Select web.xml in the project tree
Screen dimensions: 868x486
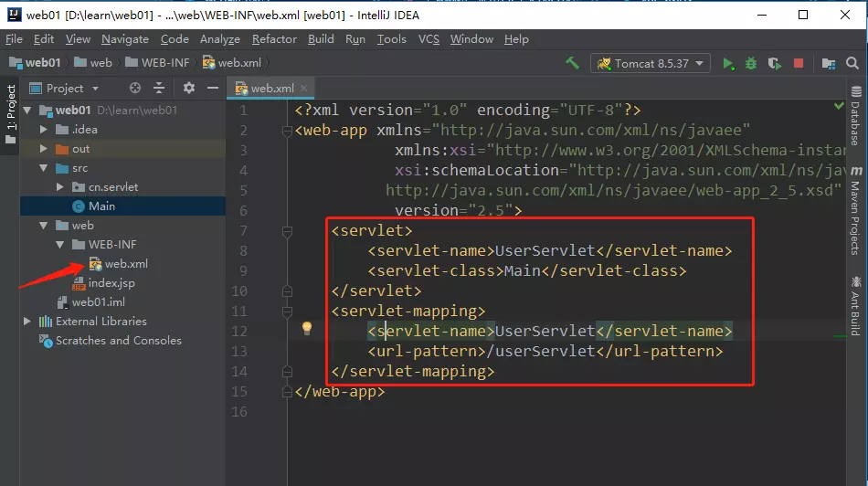[126, 264]
